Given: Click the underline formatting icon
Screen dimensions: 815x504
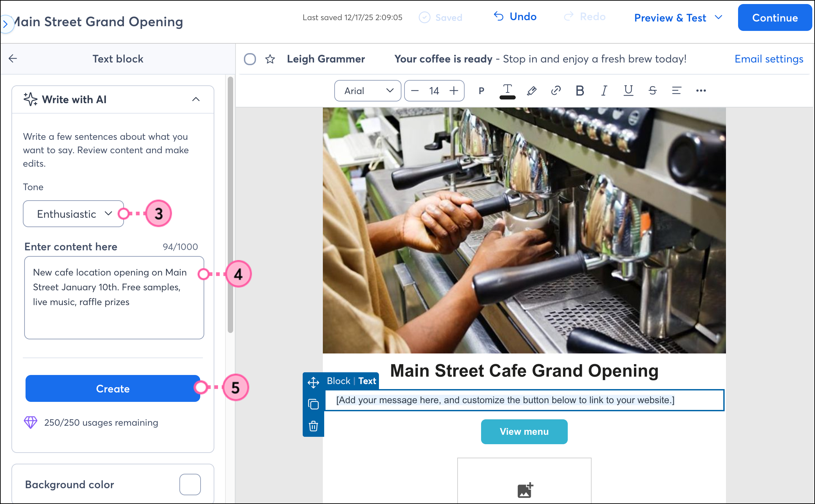Looking at the screenshot, I should pyautogui.click(x=628, y=91).
